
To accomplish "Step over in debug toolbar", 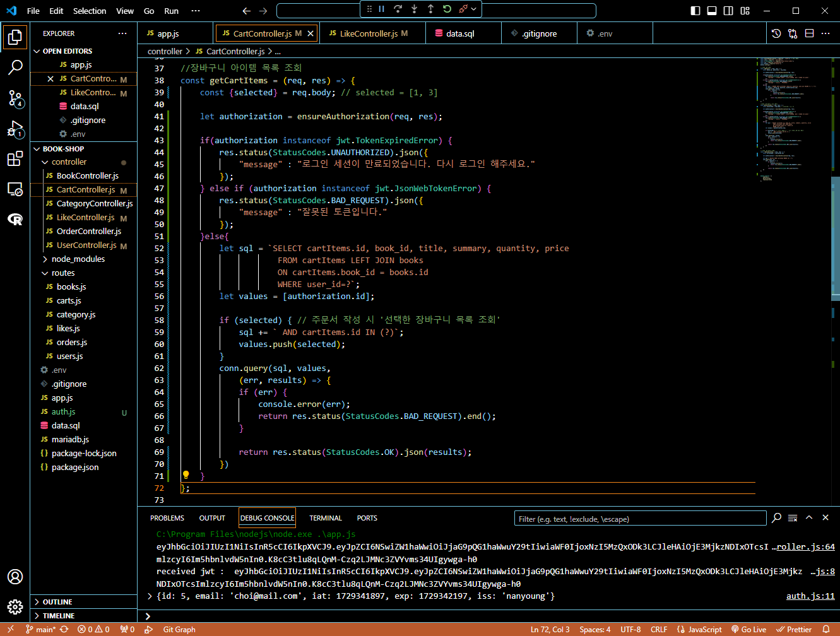I will (398, 9).
